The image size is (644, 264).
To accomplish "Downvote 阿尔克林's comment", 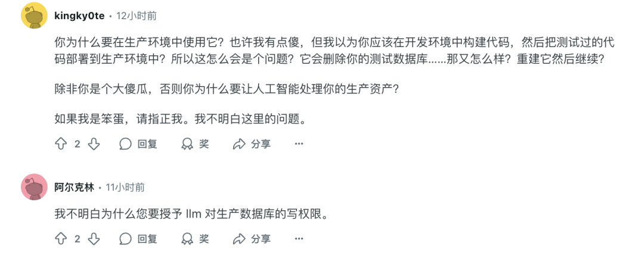I will (x=94, y=238).
